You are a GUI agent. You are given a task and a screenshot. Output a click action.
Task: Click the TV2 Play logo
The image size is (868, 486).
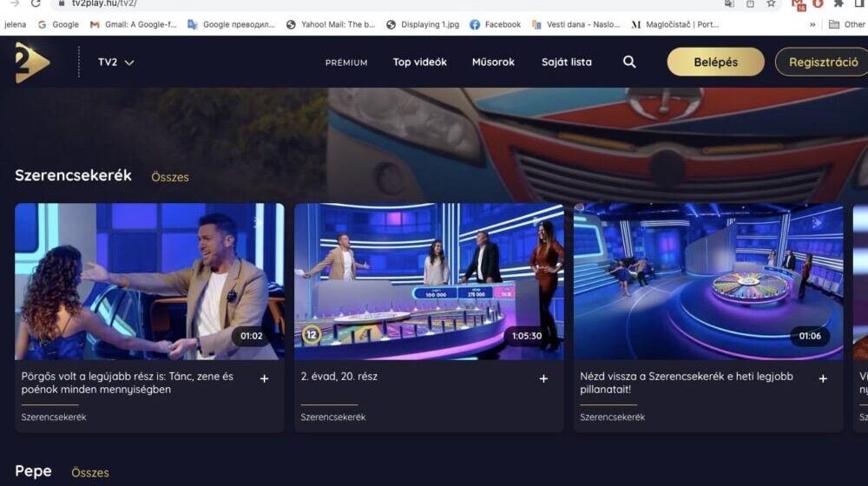pyautogui.click(x=32, y=62)
